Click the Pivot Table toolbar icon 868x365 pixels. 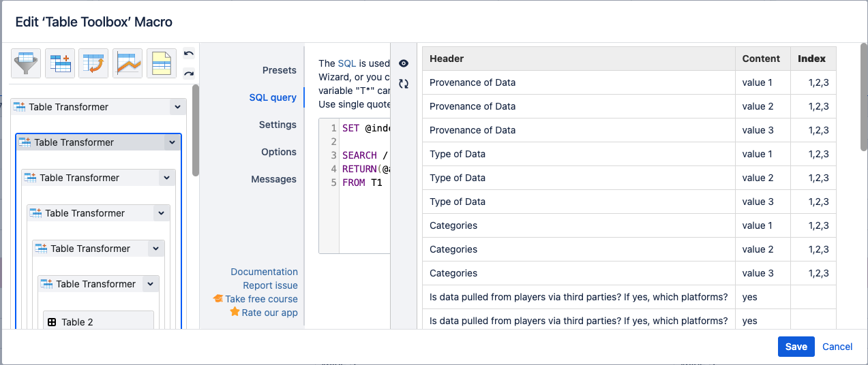pos(93,63)
